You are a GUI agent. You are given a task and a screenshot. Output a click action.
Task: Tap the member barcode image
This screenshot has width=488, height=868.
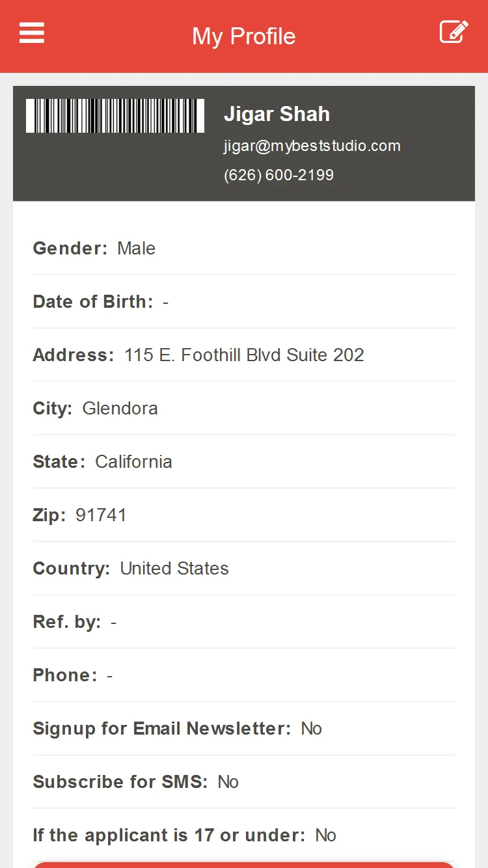[x=115, y=116]
